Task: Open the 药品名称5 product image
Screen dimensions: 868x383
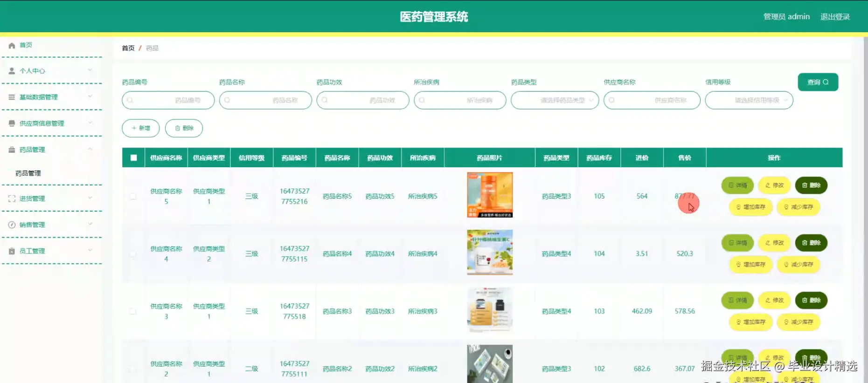Action: tap(490, 195)
